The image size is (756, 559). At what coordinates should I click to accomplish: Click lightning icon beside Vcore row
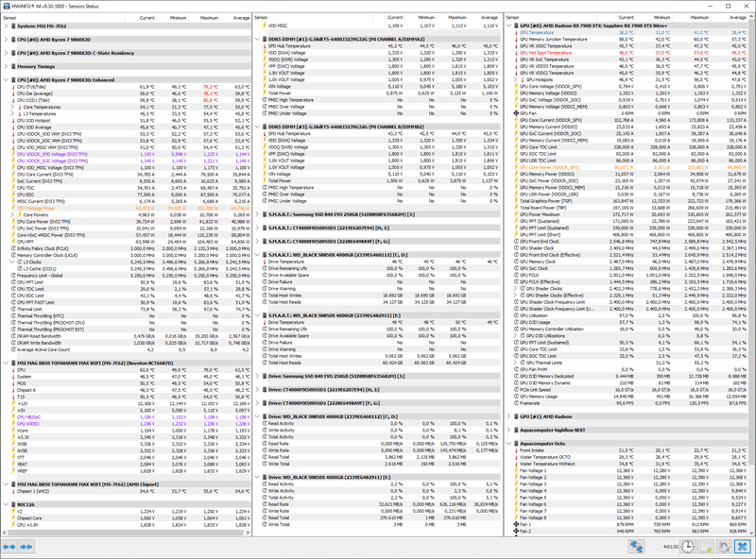13,431
